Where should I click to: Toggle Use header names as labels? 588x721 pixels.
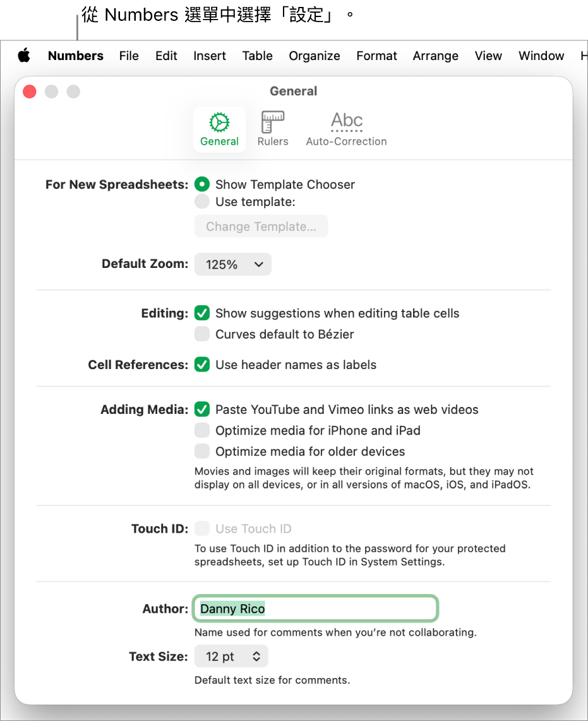(x=202, y=365)
